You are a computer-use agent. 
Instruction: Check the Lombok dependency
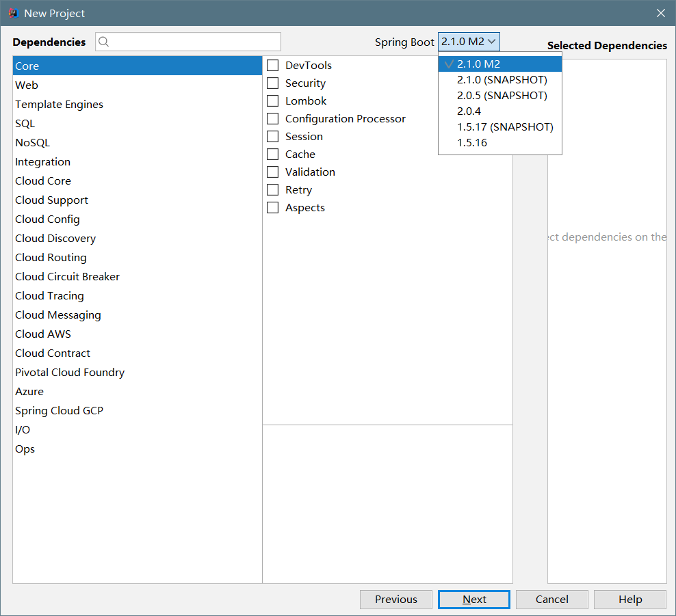(273, 101)
